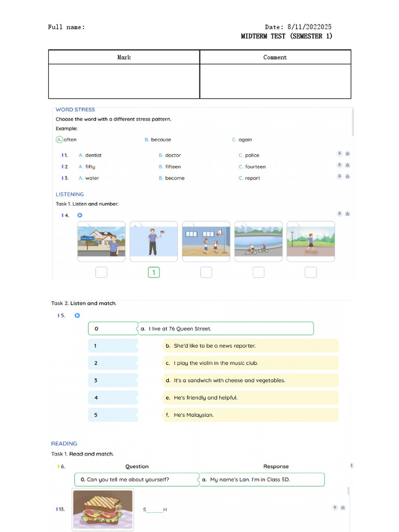Image resolution: width=399 pixels, height=532 pixels.
Task: Click the circled A often example answer
Action: [x=66, y=139]
